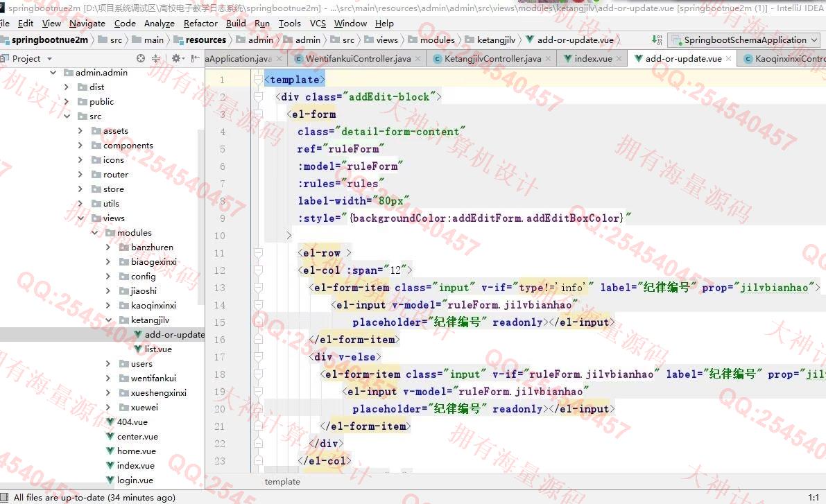Toggle fold marker on div v-else line 17
The height and width of the screenshot is (504, 826).
pyautogui.click(x=258, y=357)
